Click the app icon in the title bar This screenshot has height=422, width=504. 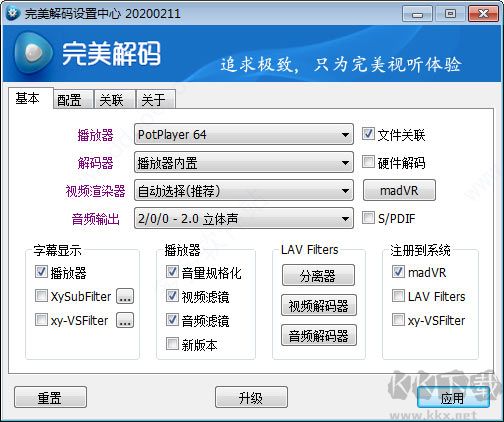coord(13,14)
